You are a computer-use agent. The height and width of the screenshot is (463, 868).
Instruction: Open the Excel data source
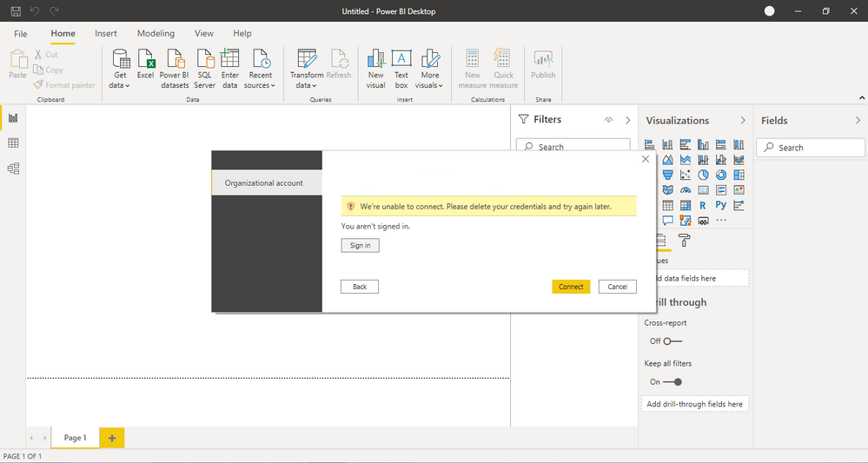[x=146, y=64]
